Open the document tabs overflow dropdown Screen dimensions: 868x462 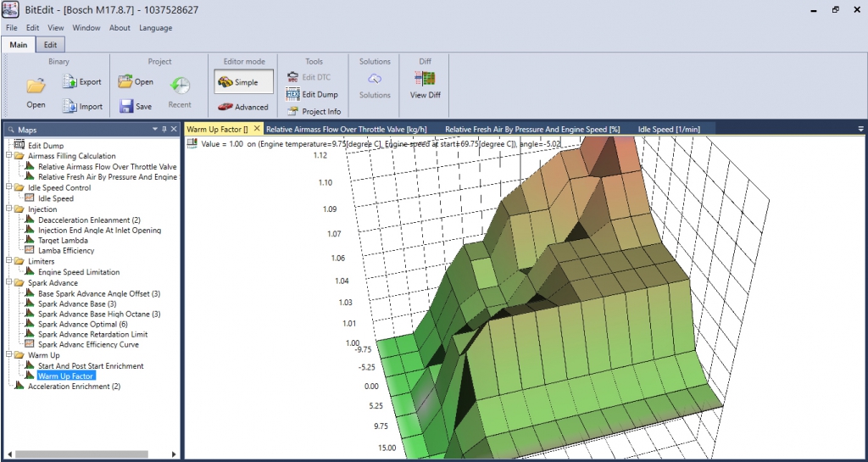pos(861,129)
